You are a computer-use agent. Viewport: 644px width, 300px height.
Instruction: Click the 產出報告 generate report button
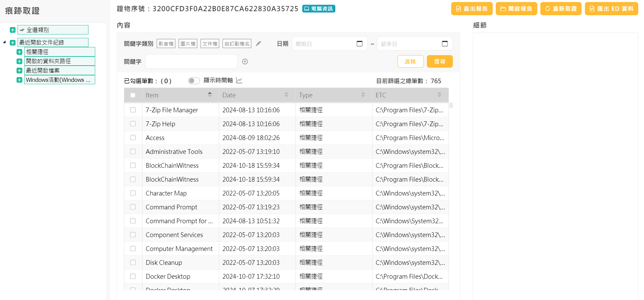coord(471,9)
